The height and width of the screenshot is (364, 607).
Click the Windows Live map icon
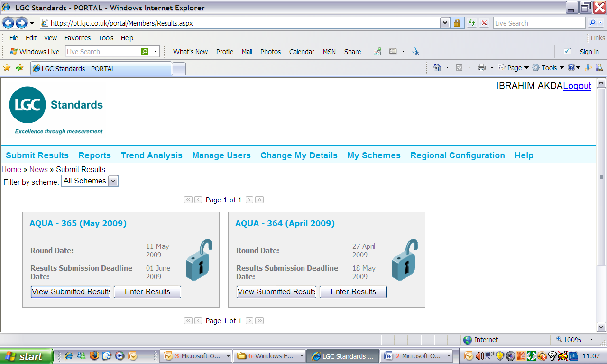point(377,51)
